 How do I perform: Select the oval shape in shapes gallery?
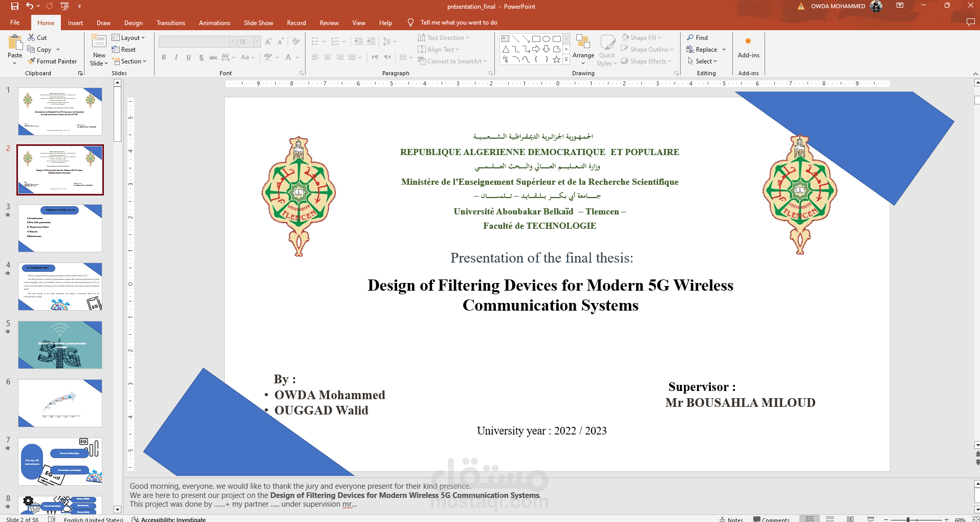point(547,39)
